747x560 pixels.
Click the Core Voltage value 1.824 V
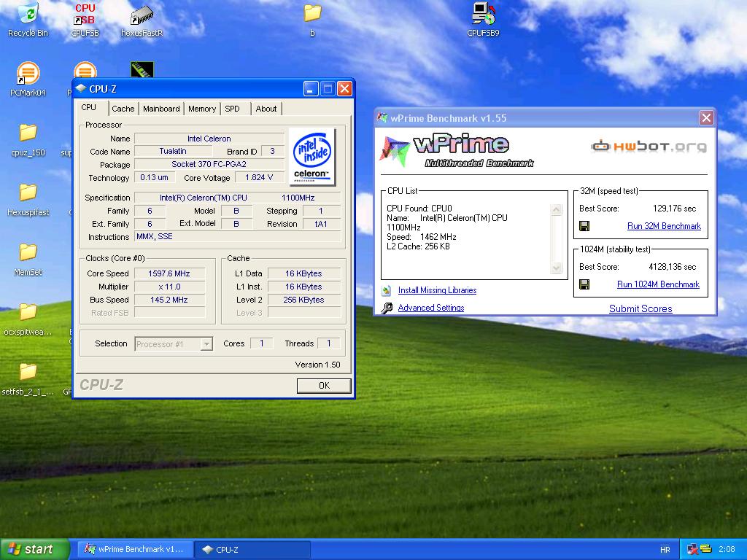(x=259, y=177)
